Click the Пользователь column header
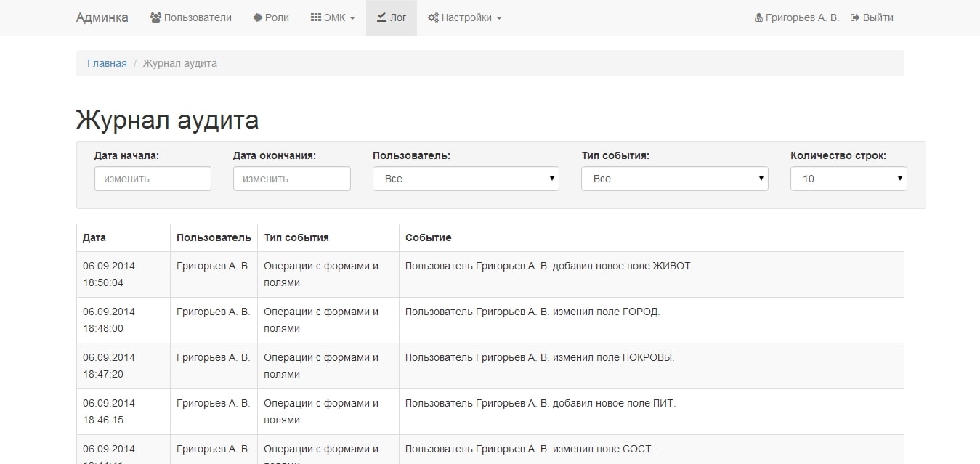 point(214,237)
